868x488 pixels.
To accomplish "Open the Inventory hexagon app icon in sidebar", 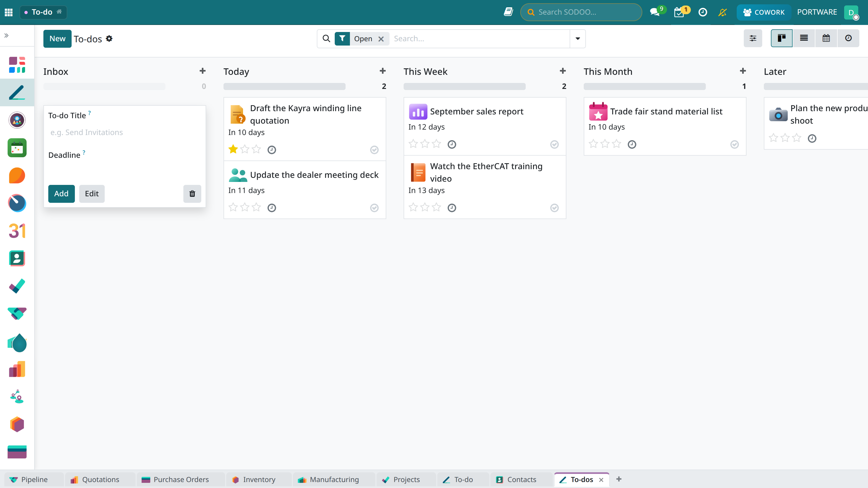I will [17, 424].
